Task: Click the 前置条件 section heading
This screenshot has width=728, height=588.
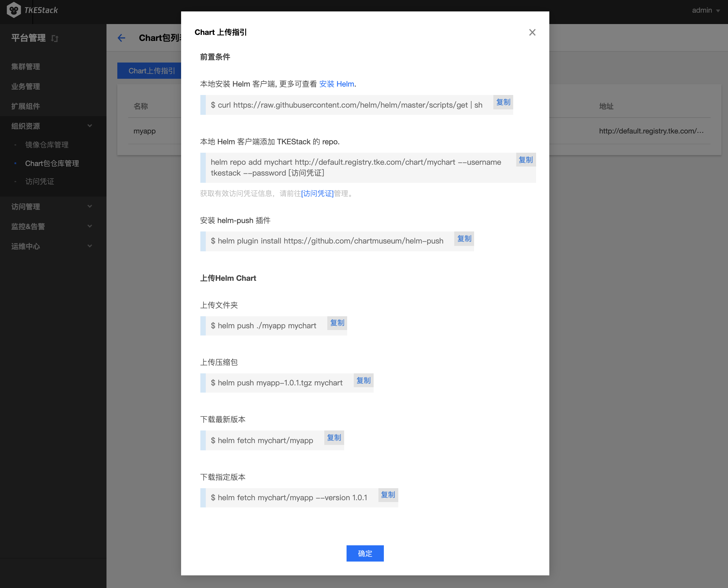Action: tap(215, 57)
